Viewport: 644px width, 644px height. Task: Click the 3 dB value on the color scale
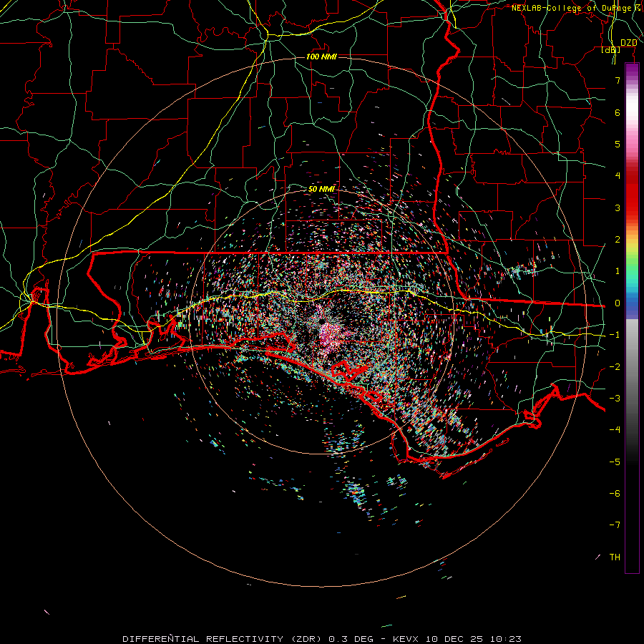[618, 208]
